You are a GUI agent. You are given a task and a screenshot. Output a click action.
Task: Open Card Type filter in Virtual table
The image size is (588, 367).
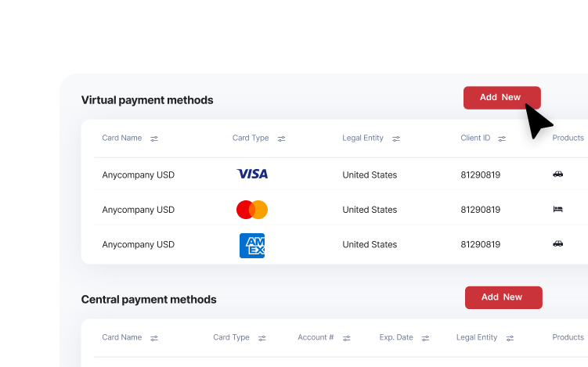(281, 139)
